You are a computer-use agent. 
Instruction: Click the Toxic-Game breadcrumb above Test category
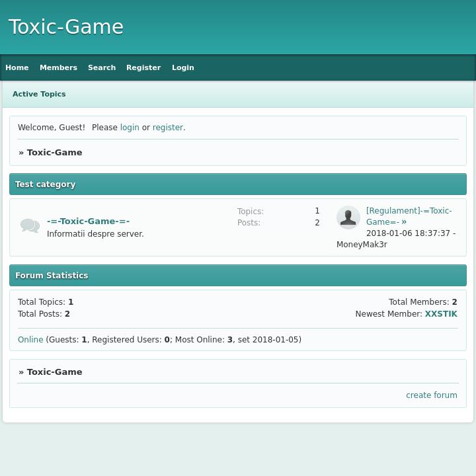pos(54,153)
